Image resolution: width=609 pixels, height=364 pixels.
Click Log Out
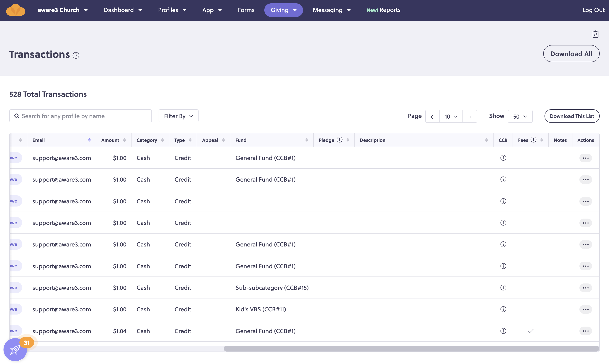click(594, 10)
